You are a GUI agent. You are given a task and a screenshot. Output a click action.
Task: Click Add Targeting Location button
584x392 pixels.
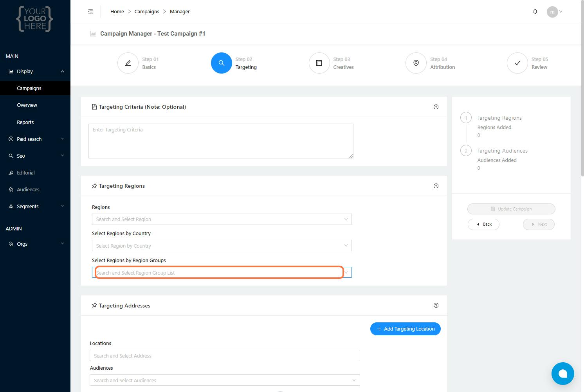coord(406,329)
